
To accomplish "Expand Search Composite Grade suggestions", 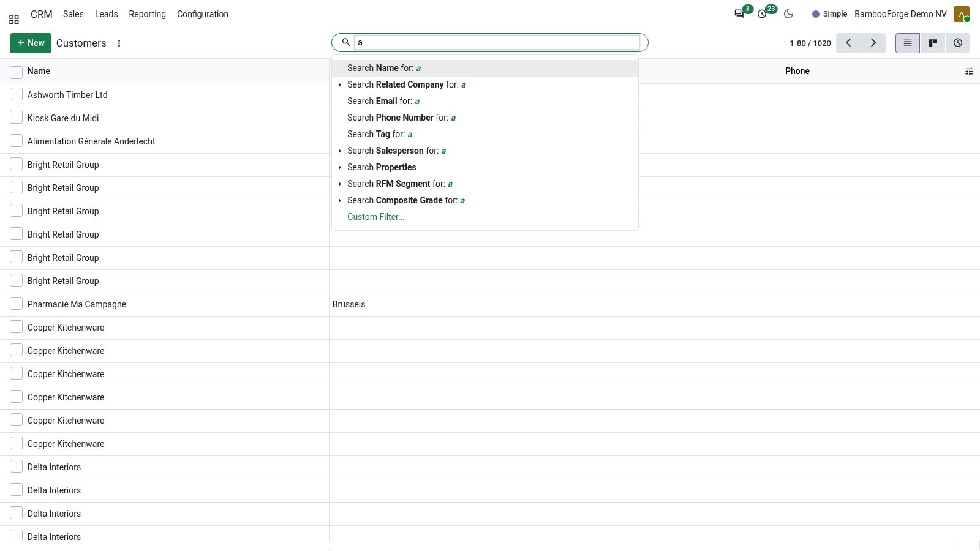I will pos(340,201).
